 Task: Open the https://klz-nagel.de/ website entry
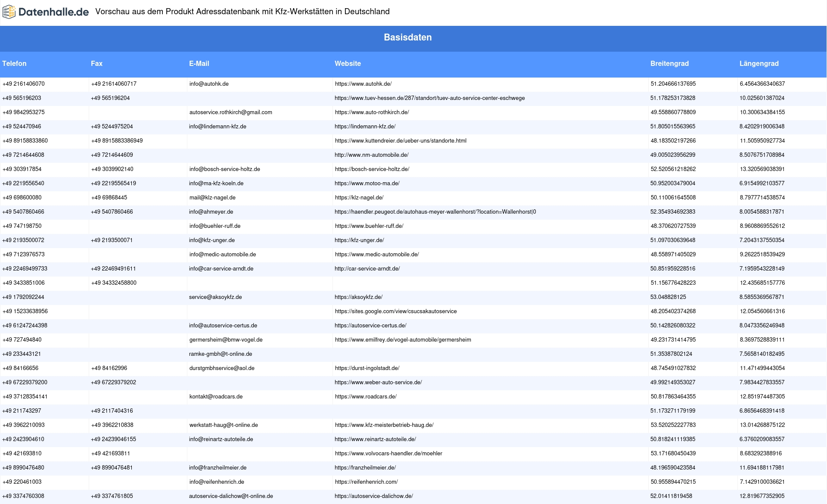(x=359, y=198)
